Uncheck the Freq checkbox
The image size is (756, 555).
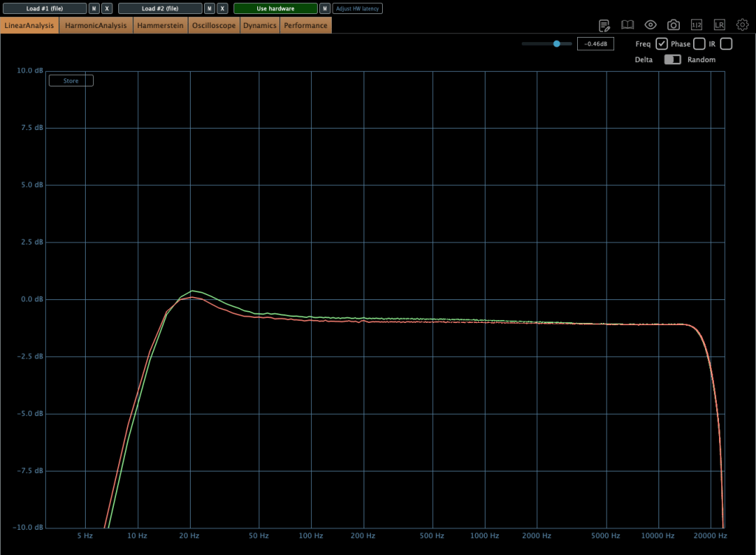click(661, 44)
